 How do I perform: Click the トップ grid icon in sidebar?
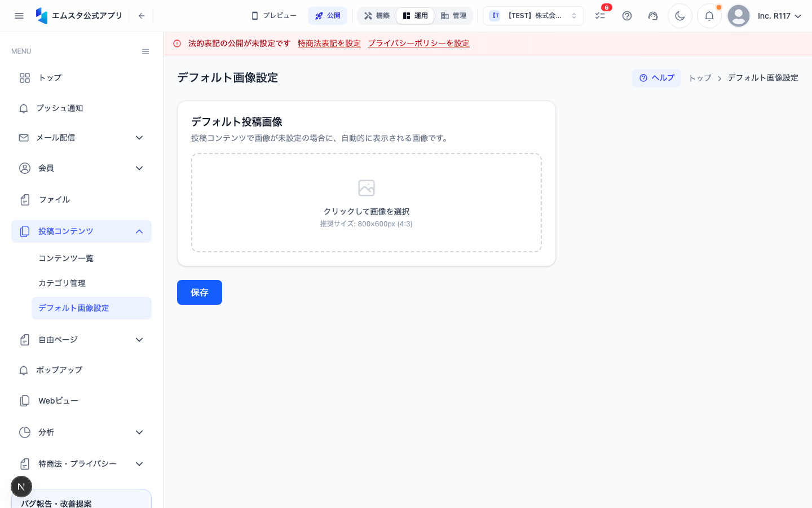click(25, 78)
